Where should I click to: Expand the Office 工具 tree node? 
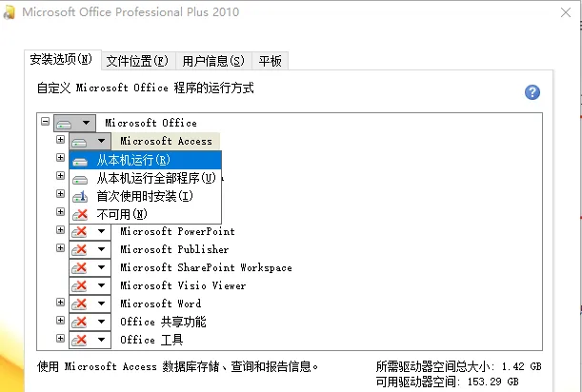click(60, 338)
